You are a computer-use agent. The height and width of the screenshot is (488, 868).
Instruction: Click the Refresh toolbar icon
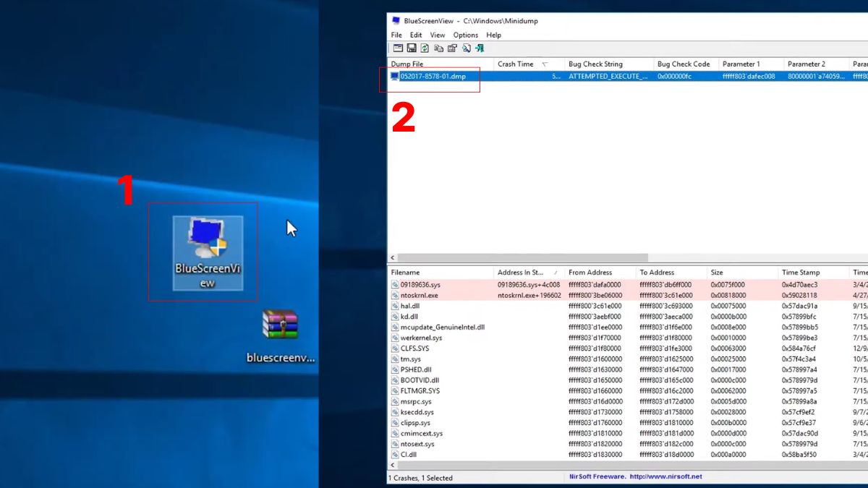click(425, 48)
